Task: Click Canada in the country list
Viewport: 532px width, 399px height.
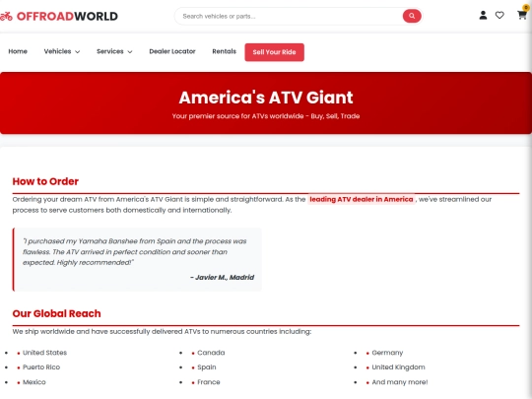Action: point(211,353)
